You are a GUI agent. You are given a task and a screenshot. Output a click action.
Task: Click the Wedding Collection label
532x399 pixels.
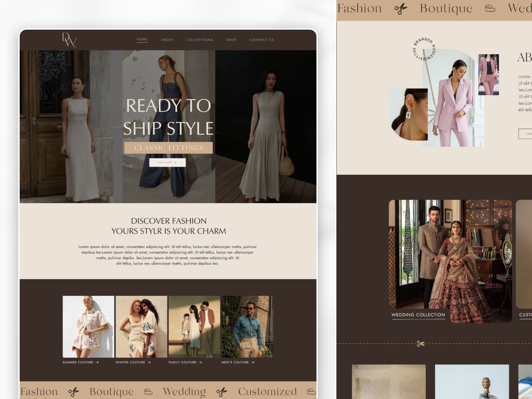[x=418, y=315]
